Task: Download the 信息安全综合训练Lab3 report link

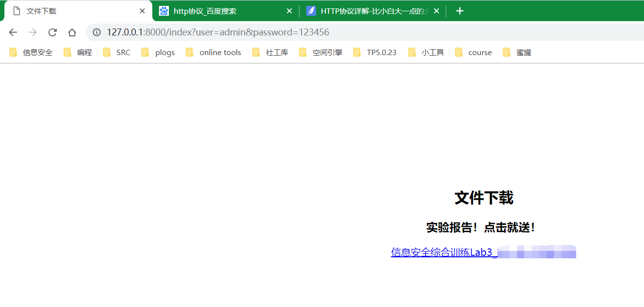Action: point(483,252)
